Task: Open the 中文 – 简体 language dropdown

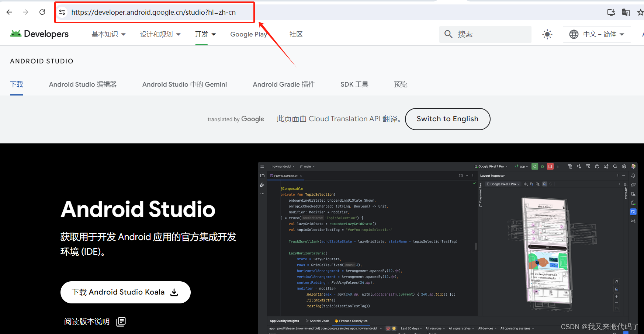Action: (x=597, y=34)
